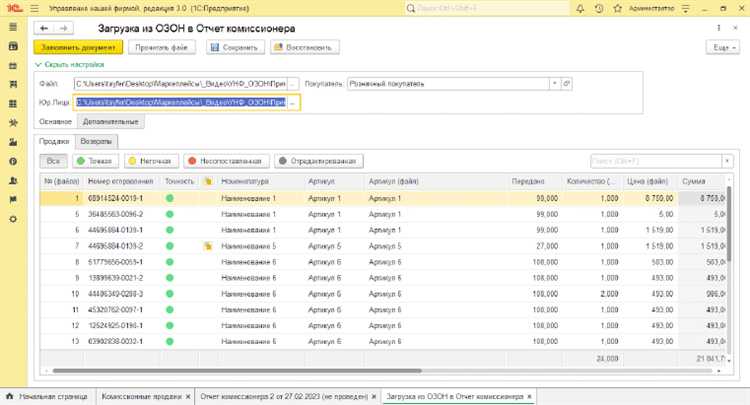Toggle the Точное filter button
This screenshot has width=750, height=405.
pos(95,160)
